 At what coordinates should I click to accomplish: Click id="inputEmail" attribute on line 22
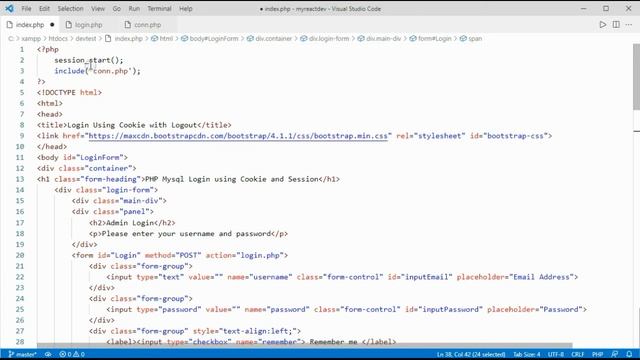(420, 277)
